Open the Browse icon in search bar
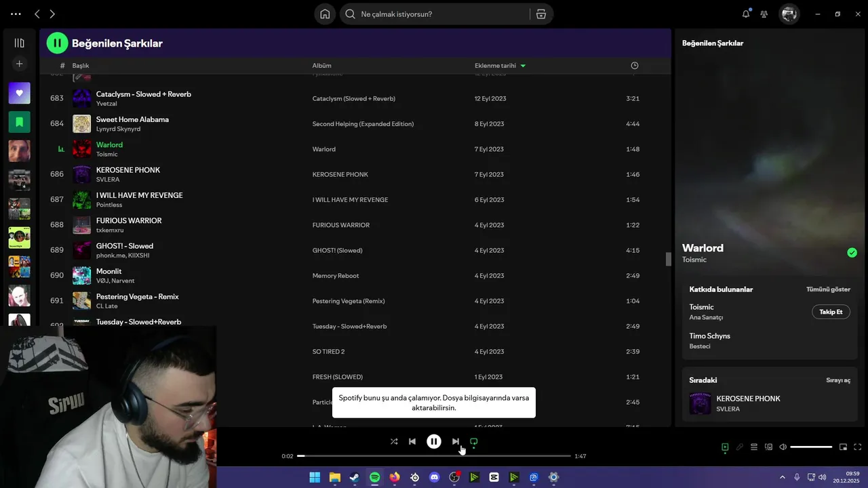The width and height of the screenshot is (868, 488). coord(540,14)
